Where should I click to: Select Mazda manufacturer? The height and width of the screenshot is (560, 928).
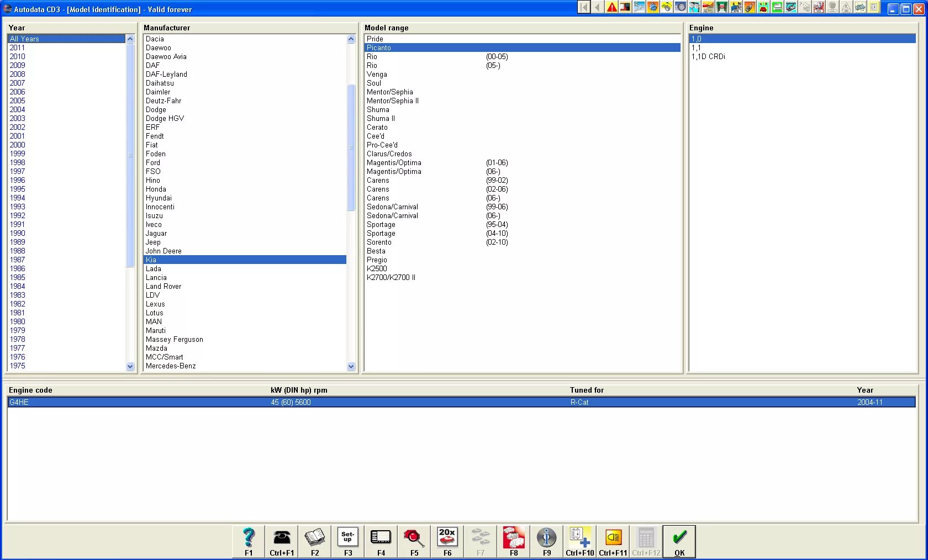click(245, 348)
